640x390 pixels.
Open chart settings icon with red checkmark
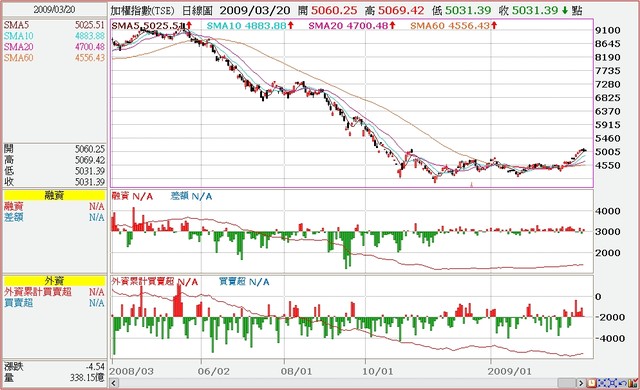click(633, 383)
